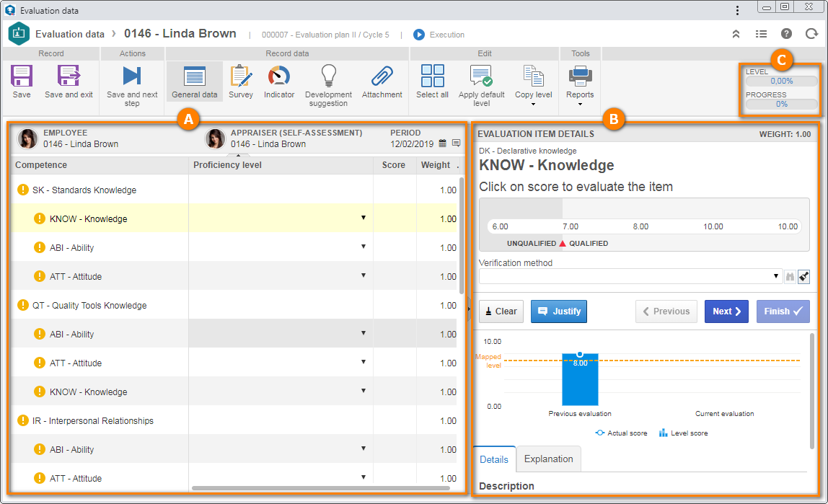Click the Previous button

tap(666, 311)
